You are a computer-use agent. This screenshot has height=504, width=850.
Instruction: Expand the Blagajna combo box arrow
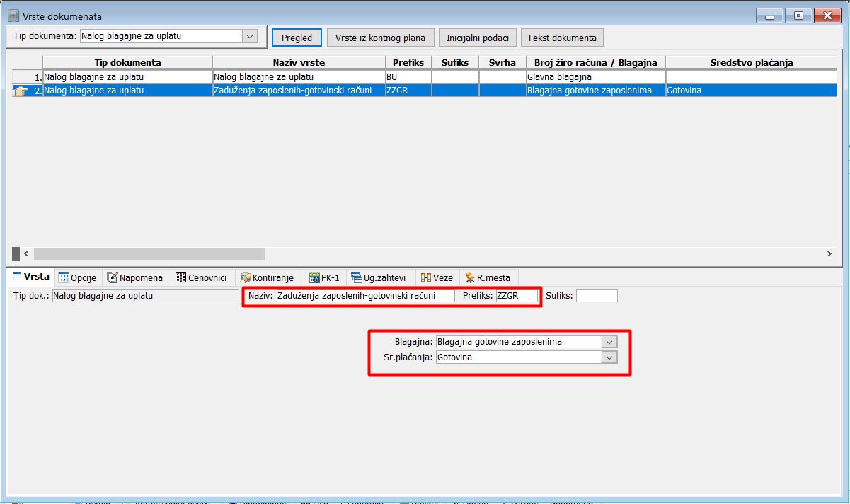click(609, 342)
